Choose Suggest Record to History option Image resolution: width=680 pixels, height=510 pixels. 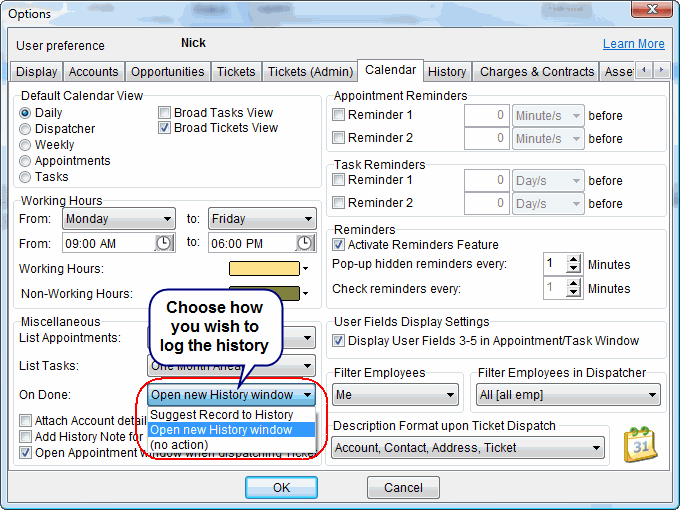point(221,415)
